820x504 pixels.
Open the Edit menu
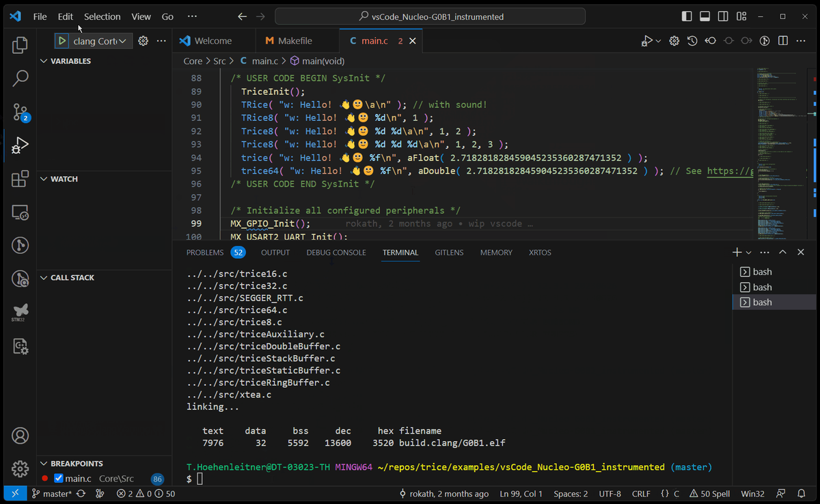66,16
